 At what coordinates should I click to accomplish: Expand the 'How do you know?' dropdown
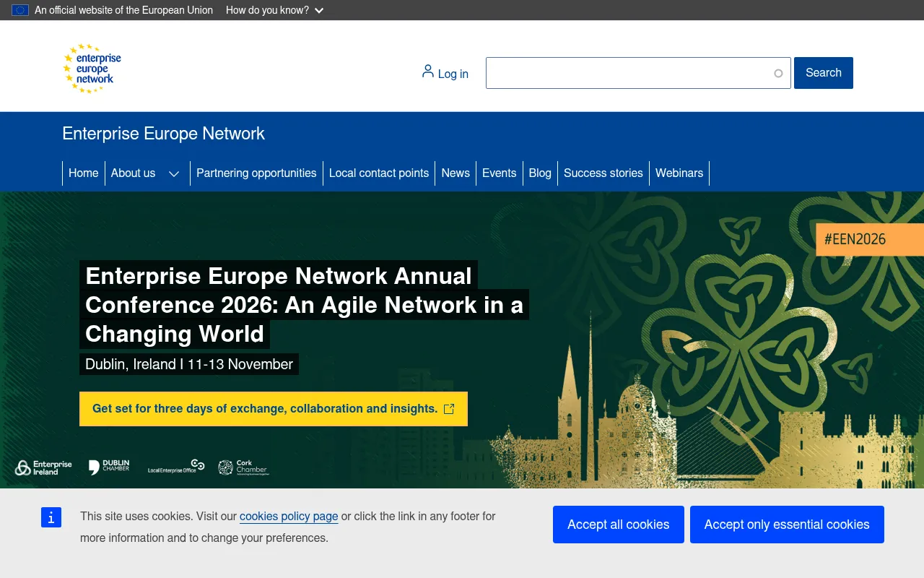[275, 10]
